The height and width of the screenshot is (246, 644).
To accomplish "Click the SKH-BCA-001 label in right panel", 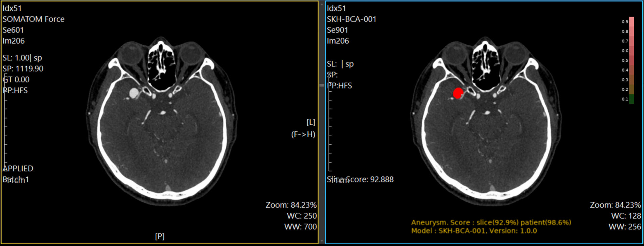I will coord(352,19).
